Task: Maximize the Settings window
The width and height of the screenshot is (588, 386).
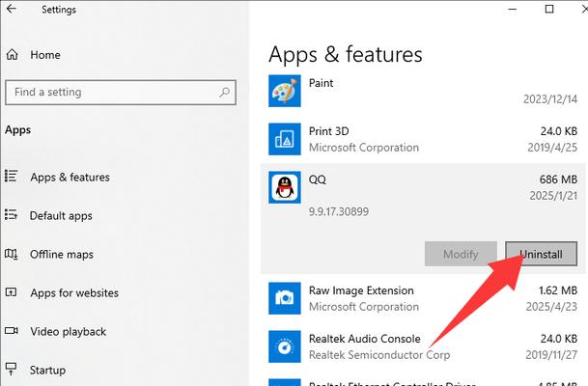Action: 549,9
